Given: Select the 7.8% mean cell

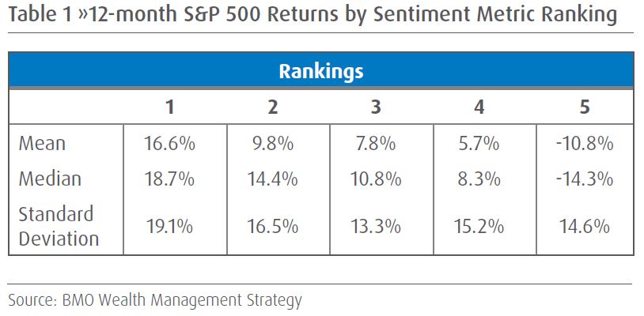Looking at the screenshot, I should (377, 144).
